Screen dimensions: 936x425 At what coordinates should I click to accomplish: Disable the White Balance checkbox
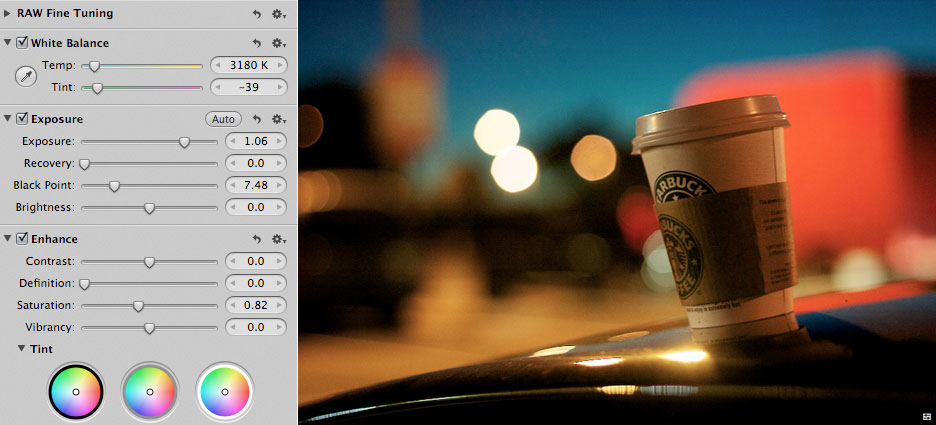click(22, 42)
